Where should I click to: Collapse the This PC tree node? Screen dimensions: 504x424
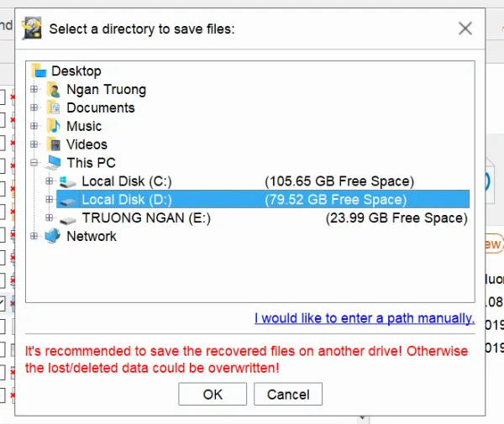click(34, 163)
